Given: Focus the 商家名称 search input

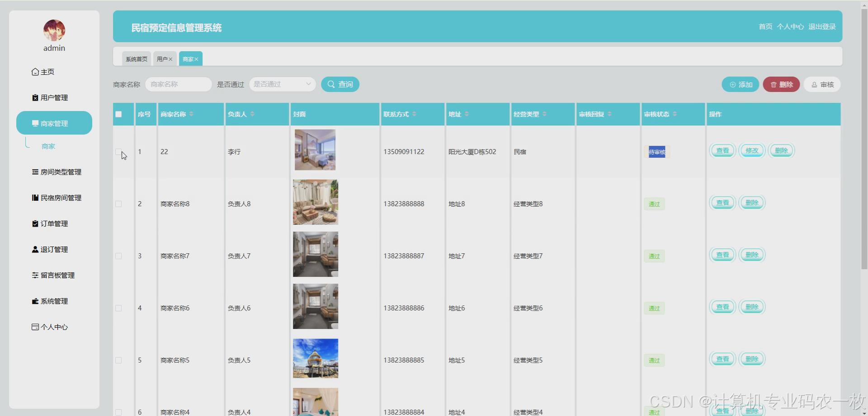Looking at the screenshot, I should point(179,84).
